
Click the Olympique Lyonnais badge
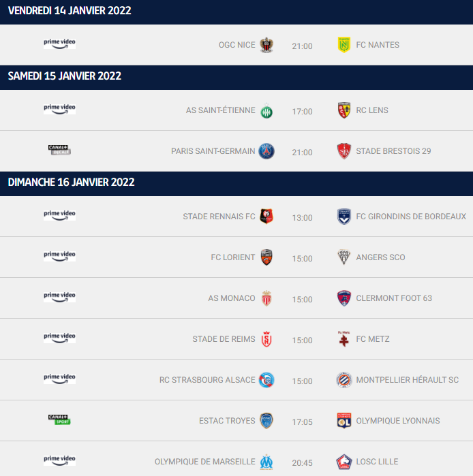click(x=344, y=421)
